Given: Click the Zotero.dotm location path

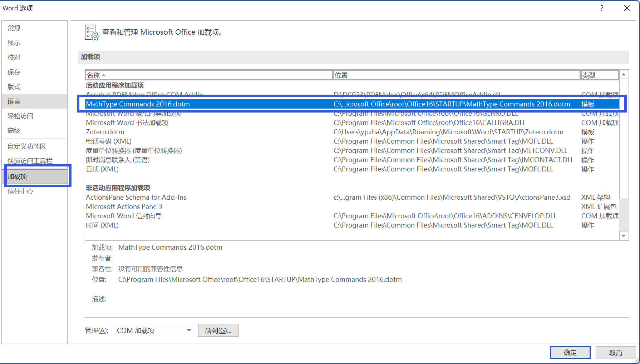Looking at the screenshot, I should coord(448,132).
